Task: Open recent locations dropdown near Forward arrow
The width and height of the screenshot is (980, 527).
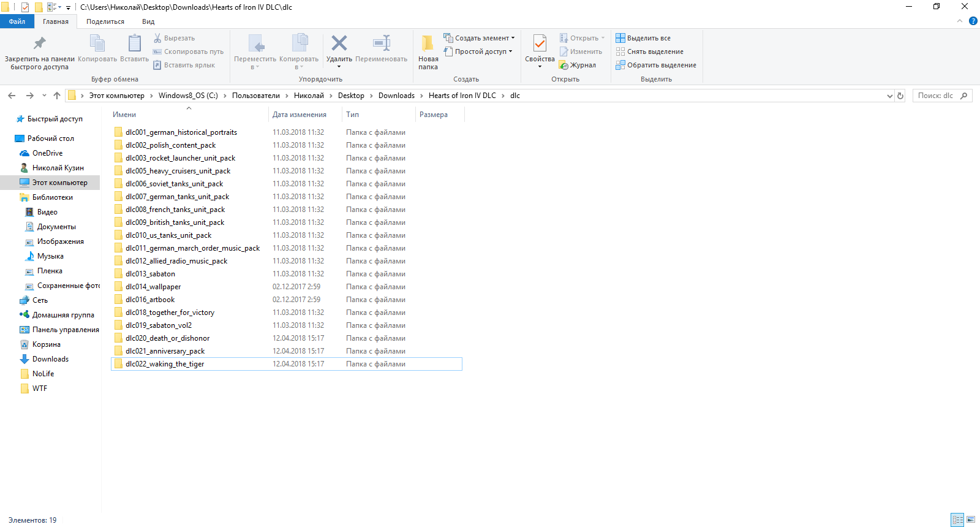Action: (x=44, y=96)
